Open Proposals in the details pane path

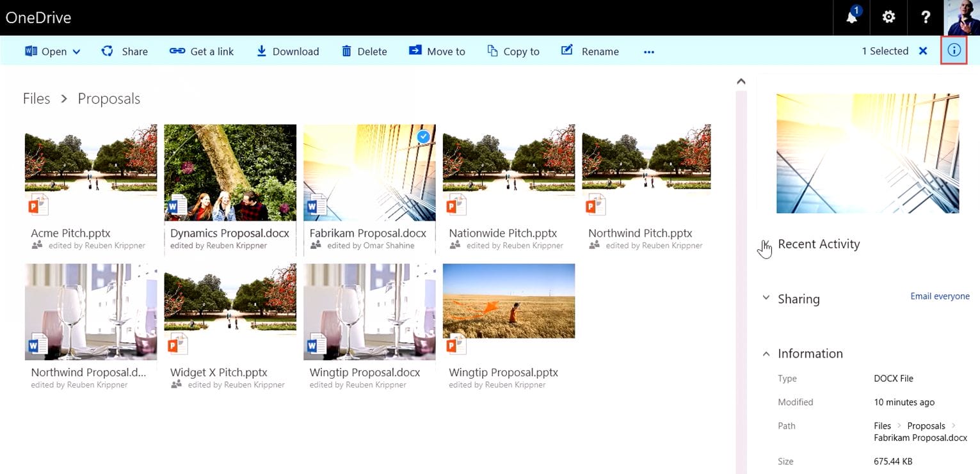point(926,425)
